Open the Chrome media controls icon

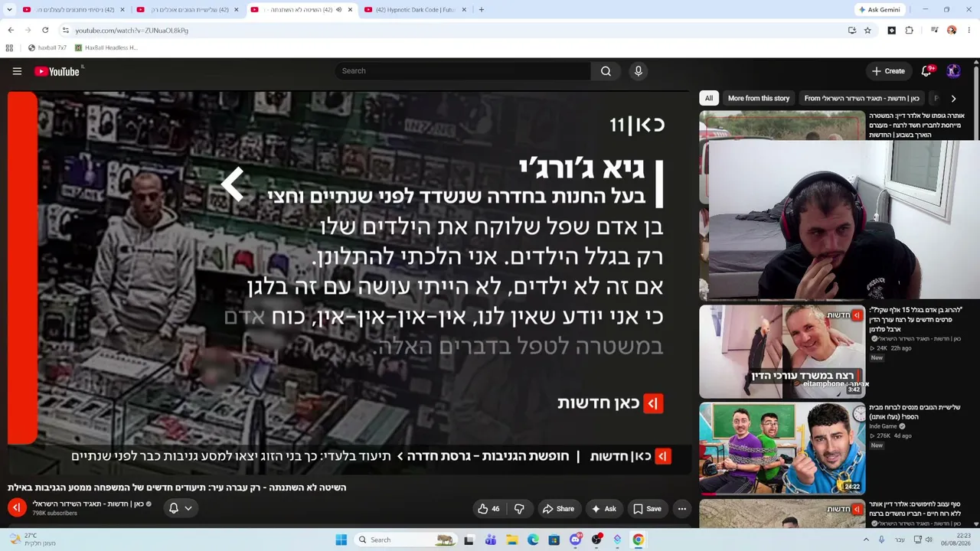tap(935, 31)
